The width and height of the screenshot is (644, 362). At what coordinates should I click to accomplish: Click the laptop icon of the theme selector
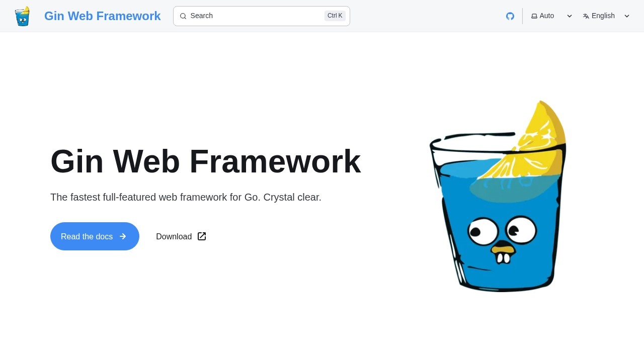coord(534,16)
